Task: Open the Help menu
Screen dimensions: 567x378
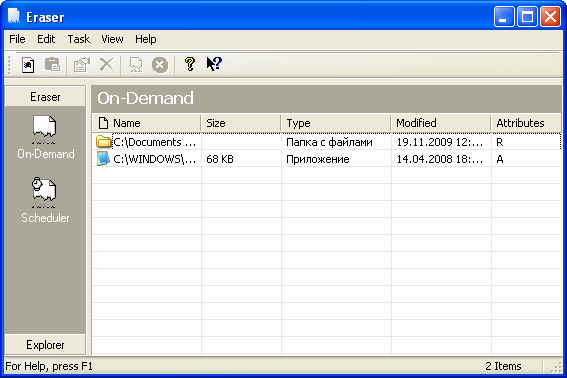Action: pyautogui.click(x=146, y=39)
